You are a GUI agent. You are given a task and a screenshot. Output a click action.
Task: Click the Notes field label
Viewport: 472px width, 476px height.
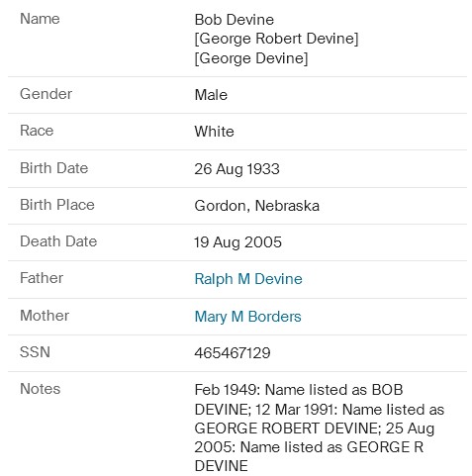[41, 389]
